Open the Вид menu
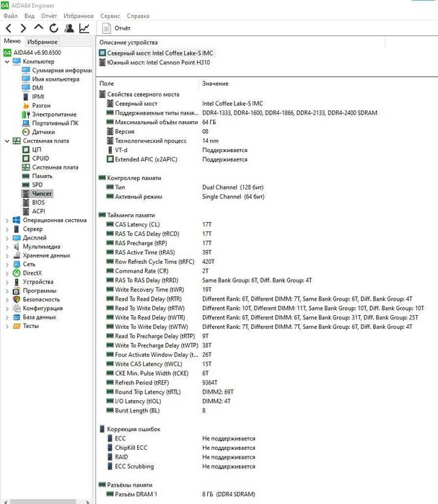This screenshot has width=438, height=504. point(30,16)
